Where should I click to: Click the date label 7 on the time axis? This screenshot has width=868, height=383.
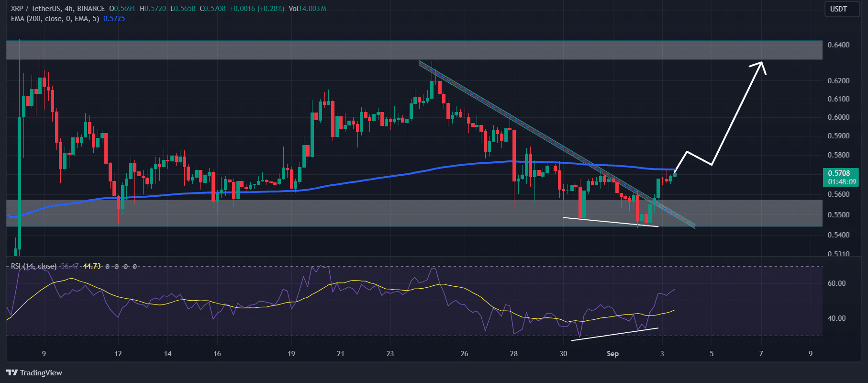pyautogui.click(x=761, y=354)
